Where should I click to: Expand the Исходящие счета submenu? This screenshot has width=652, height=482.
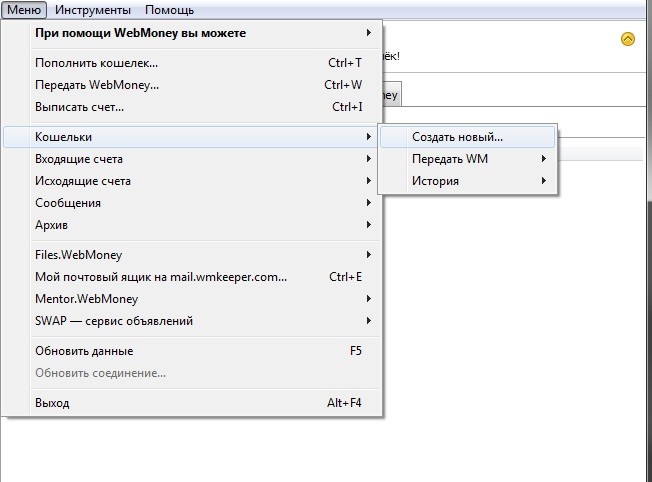(192, 181)
